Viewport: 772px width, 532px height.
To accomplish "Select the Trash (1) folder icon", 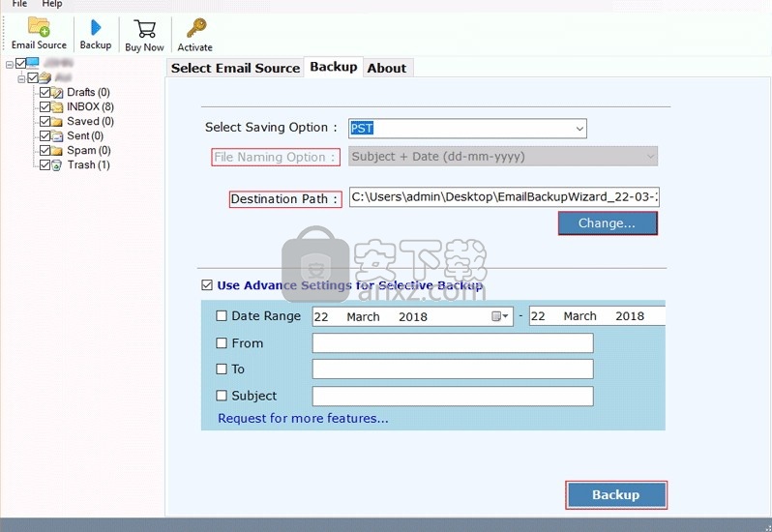I will click(x=57, y=165).
